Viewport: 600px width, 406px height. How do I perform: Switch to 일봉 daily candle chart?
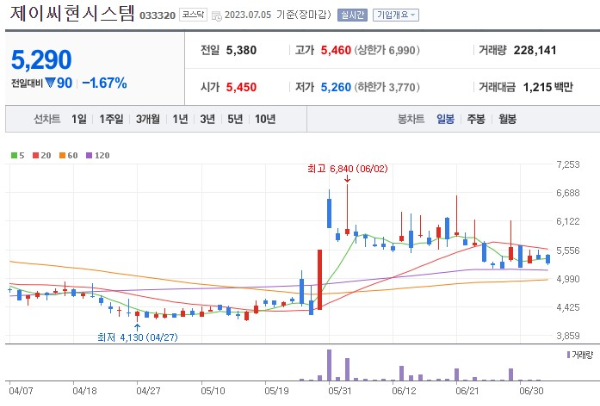tap(445, 119)
